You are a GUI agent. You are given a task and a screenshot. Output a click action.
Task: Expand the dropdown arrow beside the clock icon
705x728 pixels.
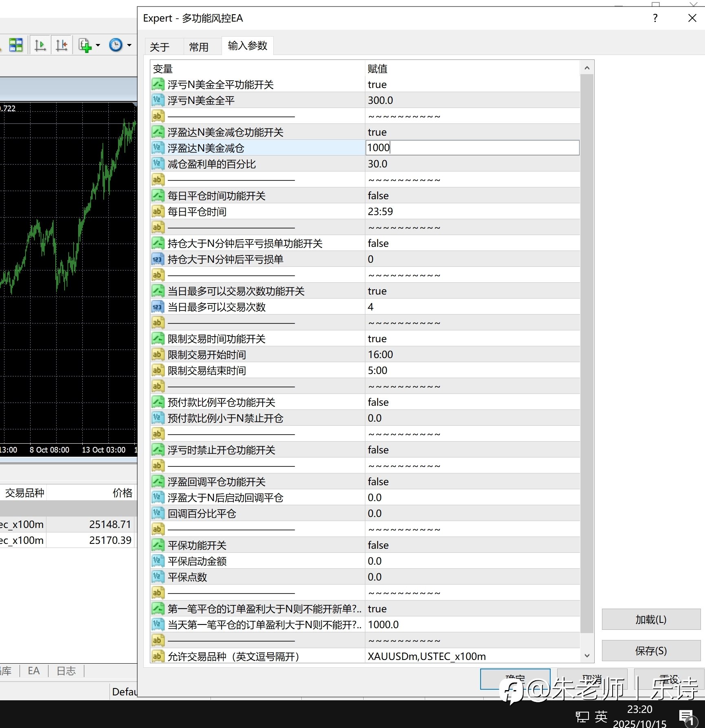tap(130, 45)
